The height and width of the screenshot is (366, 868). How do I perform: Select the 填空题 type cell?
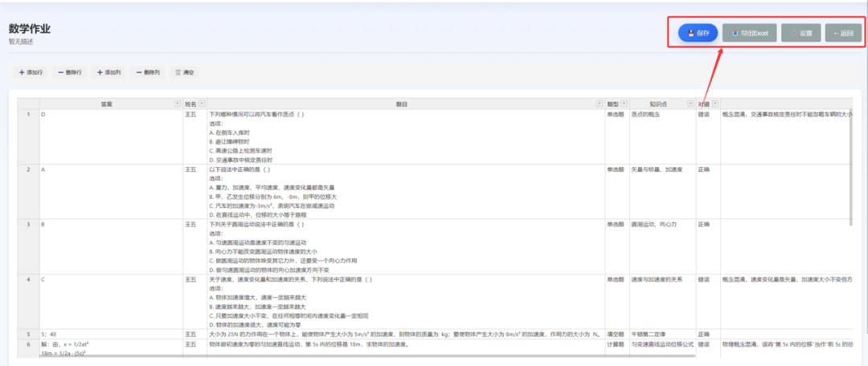coord(616,335)
